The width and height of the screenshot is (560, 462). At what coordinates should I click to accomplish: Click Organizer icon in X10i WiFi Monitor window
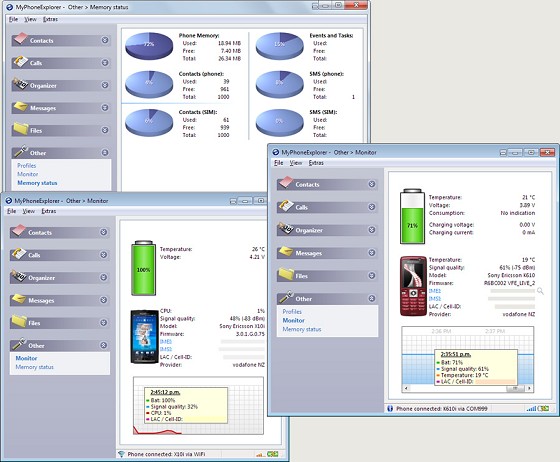(x=19, y=276)
